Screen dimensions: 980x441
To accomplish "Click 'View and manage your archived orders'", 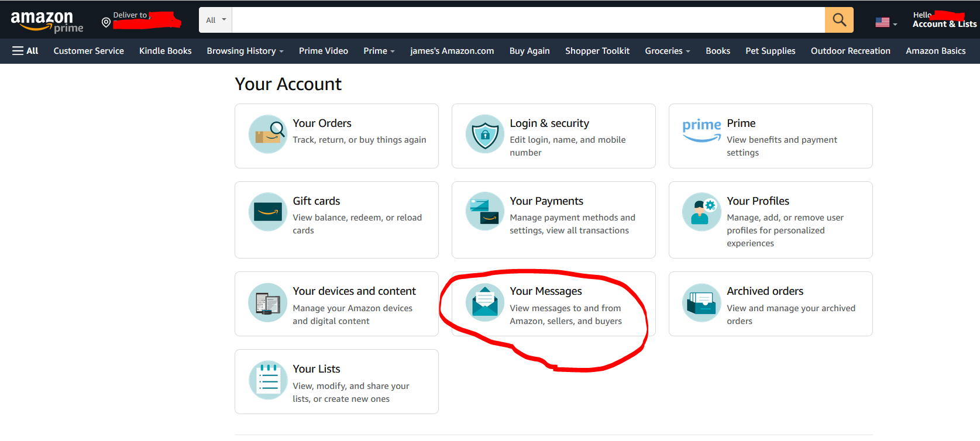I will click(791, 315).
